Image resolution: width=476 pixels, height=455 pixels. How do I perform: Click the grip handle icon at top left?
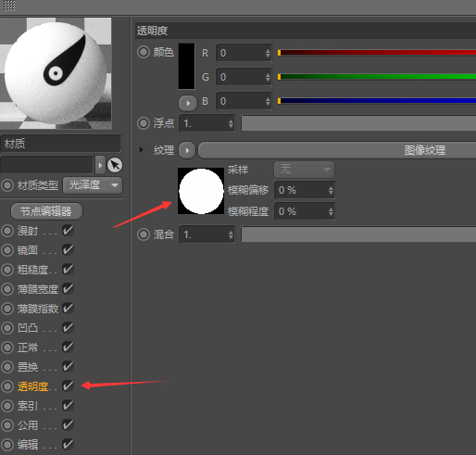(9, 6)
